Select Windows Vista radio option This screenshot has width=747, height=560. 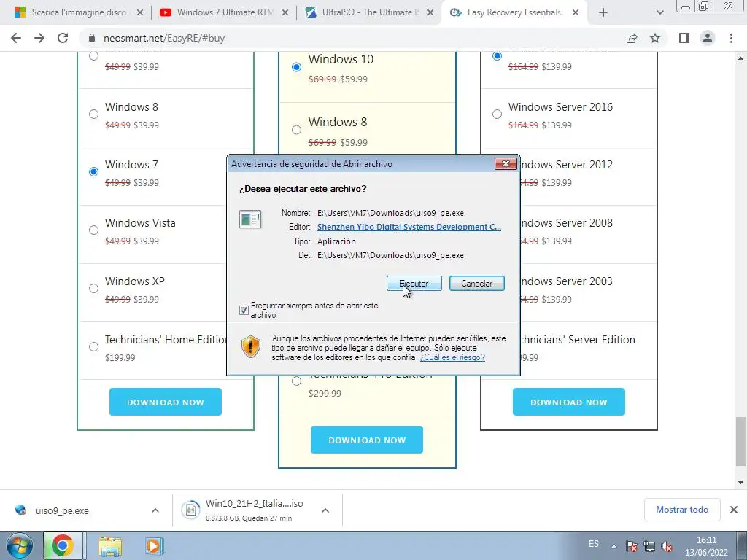point(94,230)
